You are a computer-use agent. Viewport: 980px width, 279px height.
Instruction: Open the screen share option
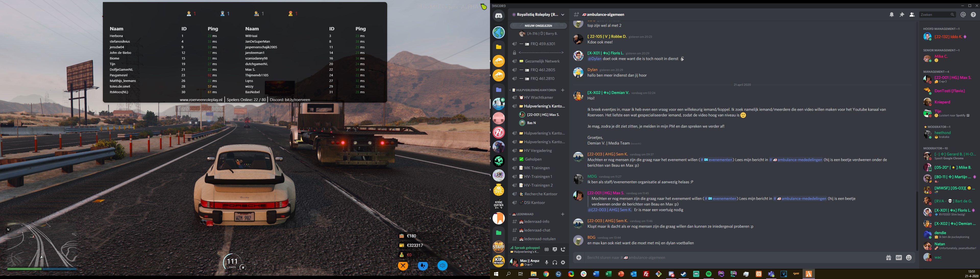(555, 250)
